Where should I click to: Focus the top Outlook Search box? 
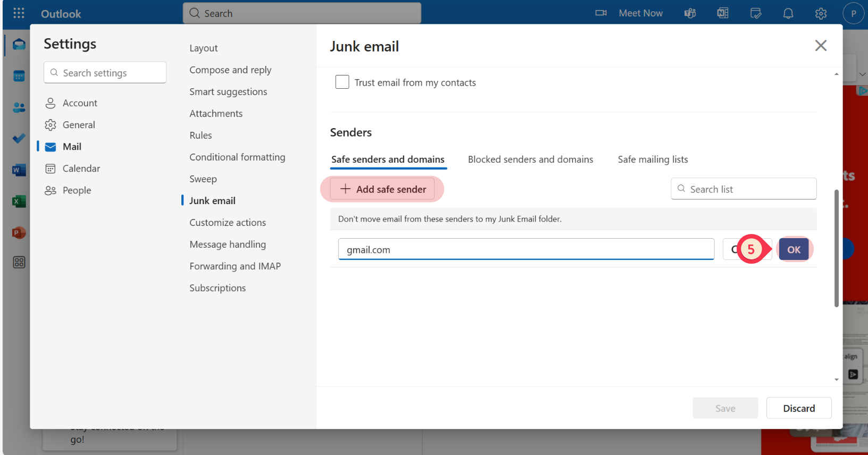302,13
